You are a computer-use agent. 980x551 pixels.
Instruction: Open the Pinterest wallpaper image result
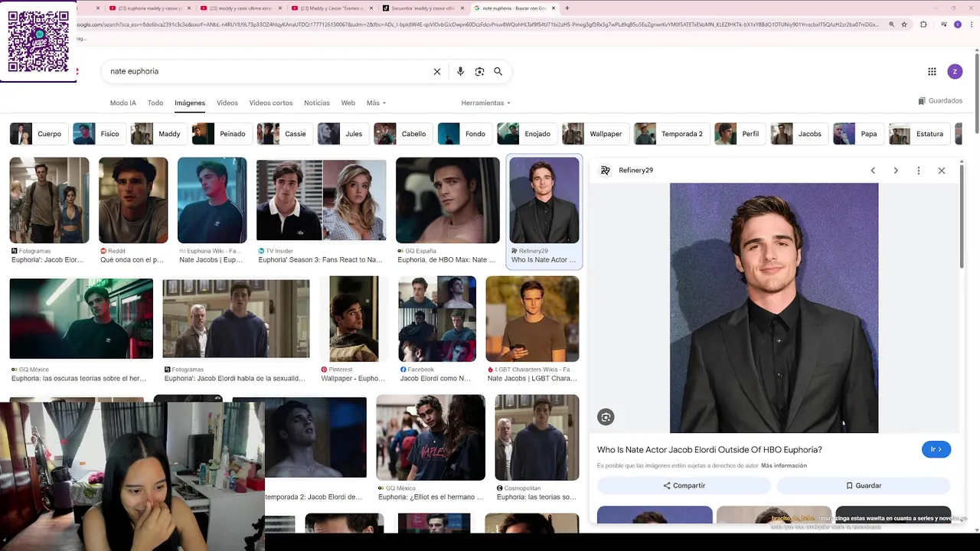coord(354,318)
